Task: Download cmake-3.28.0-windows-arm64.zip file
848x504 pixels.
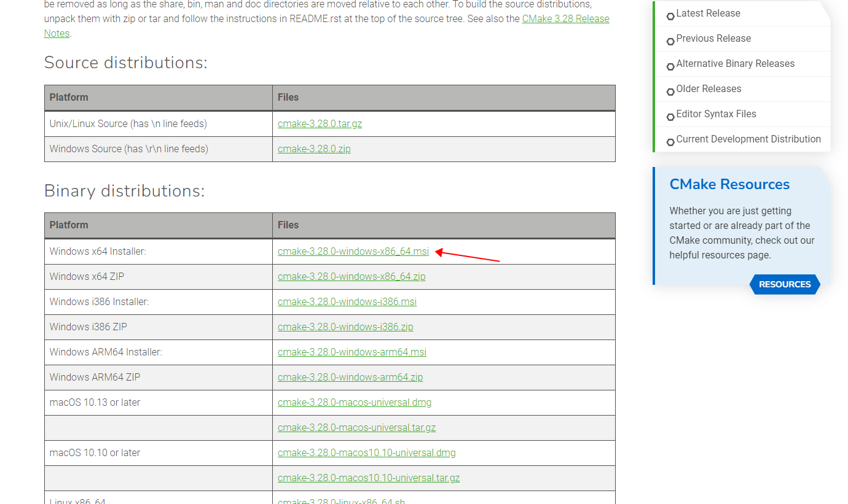Action: click(350, 377)
